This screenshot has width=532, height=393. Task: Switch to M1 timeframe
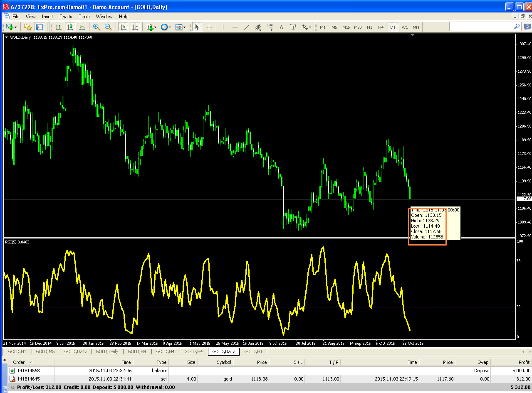[x=323, y=27]
